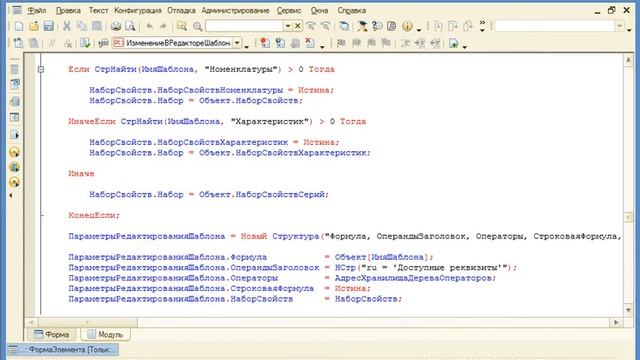Click the "Характеристик" string literal in code
The width and height of the screenshot is (640, 360).
coord(269,122)
